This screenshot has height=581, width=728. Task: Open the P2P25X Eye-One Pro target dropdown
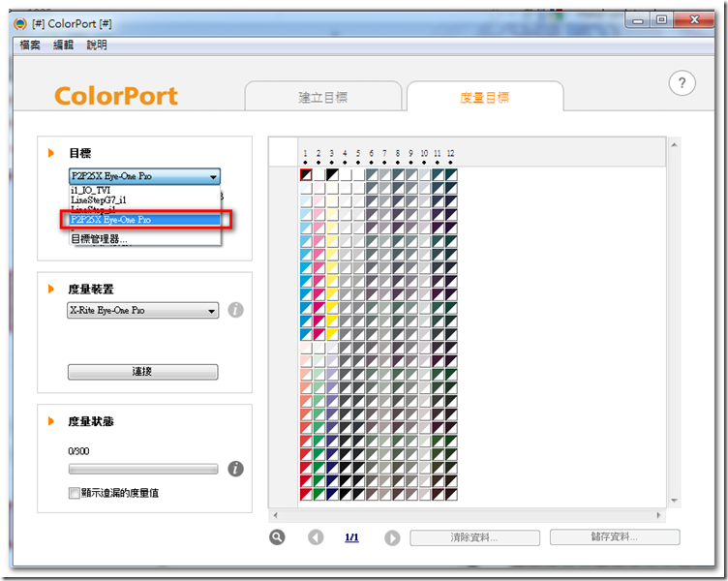pos(144,176)
